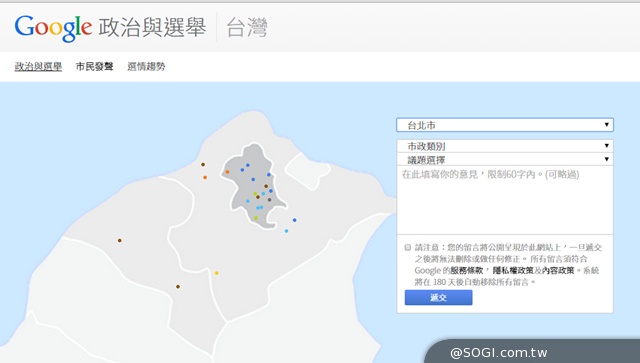Tick the 請注意 agreement checkbox
This screenshot has height=363, width=640.
click(x=408, y=247)
